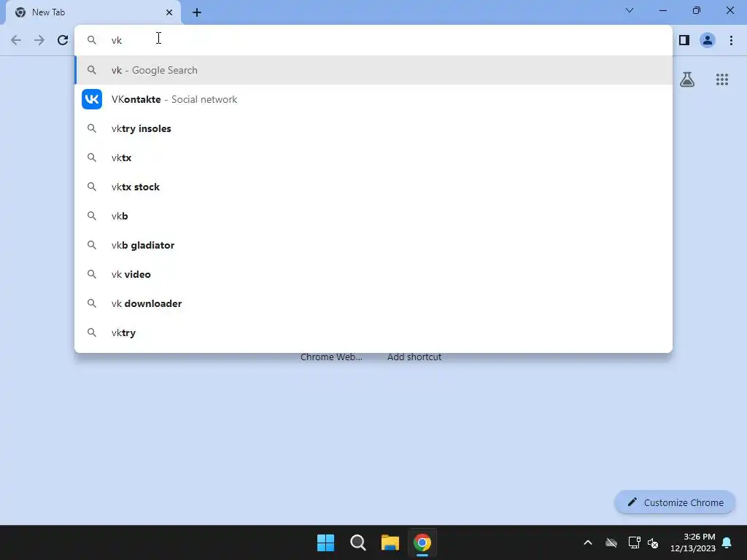Click the muted volume tray icon

point(653,542)
